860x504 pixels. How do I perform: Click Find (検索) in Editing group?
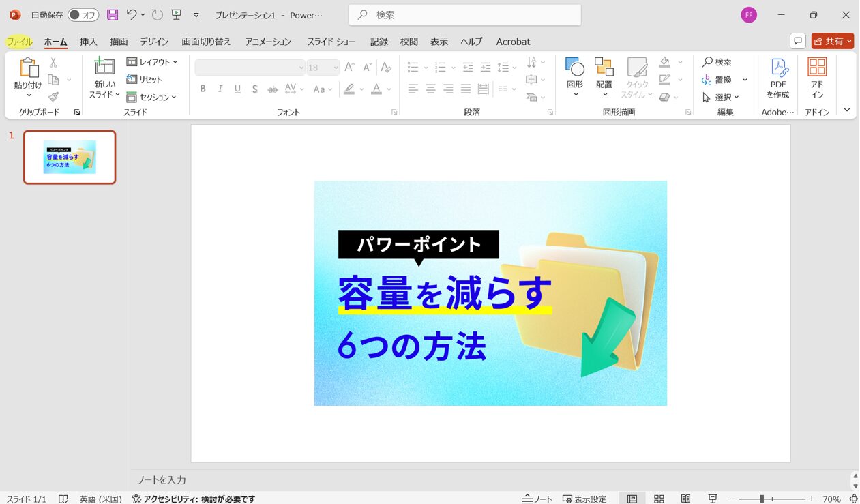(x=717, y=62)
